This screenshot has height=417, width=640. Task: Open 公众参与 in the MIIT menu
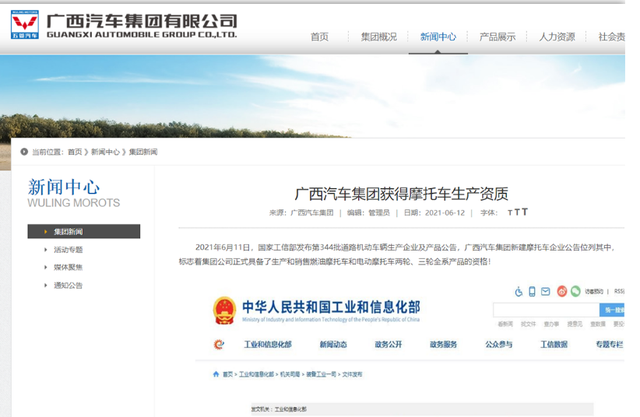click(x=498, y=344)
